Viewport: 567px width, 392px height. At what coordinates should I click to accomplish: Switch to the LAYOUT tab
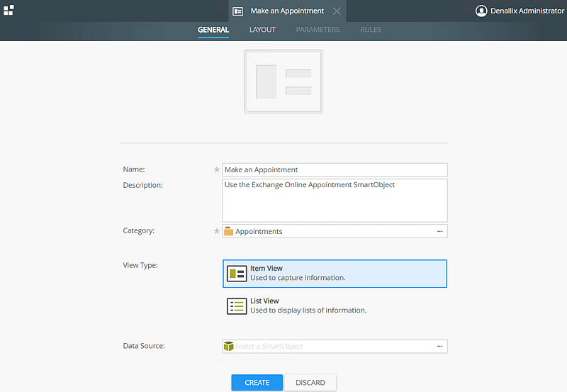262,30
